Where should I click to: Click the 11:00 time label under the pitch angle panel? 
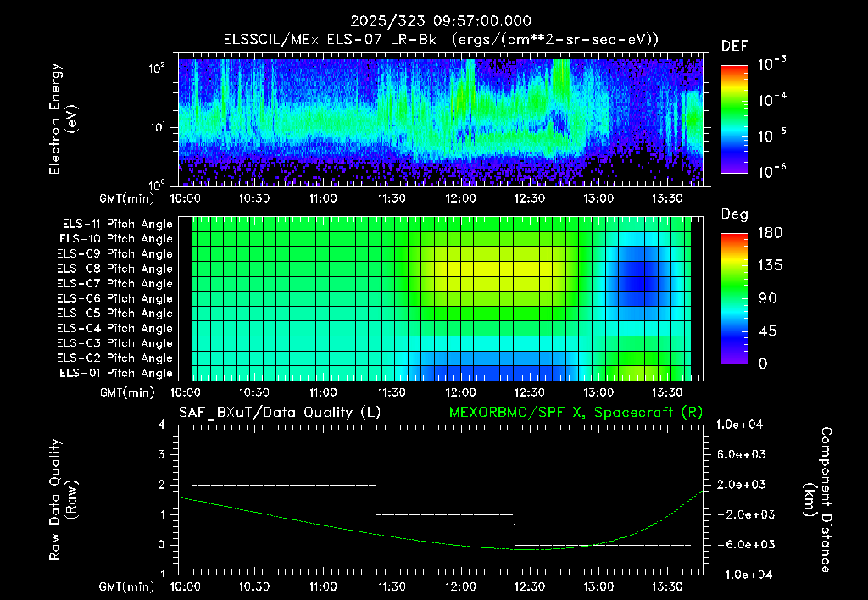(x=323, y=392)
